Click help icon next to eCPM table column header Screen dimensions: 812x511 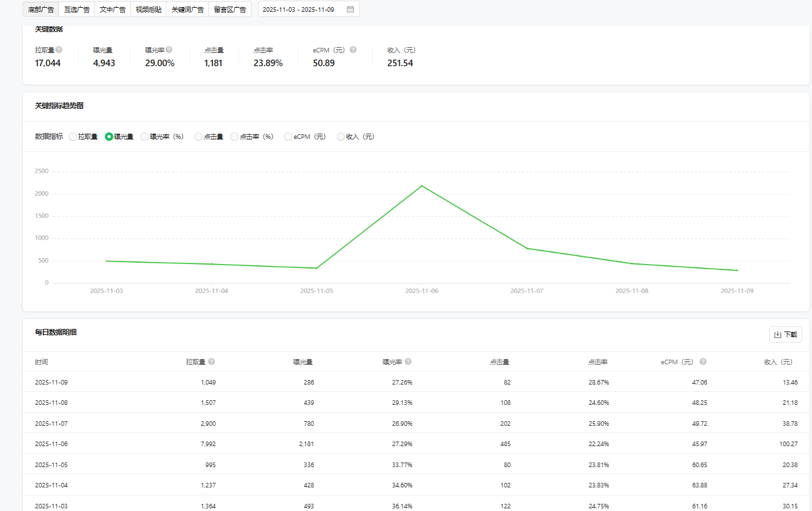(703, 362)
